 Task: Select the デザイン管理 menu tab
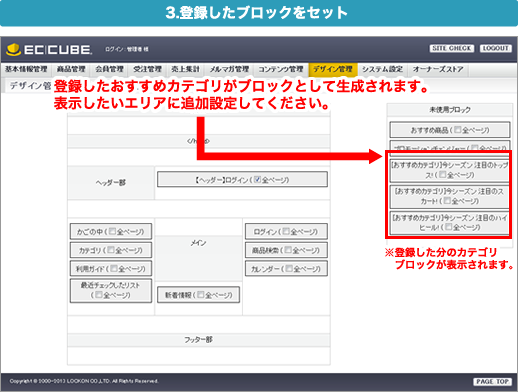pyautogui.click(x=333, y=69)
